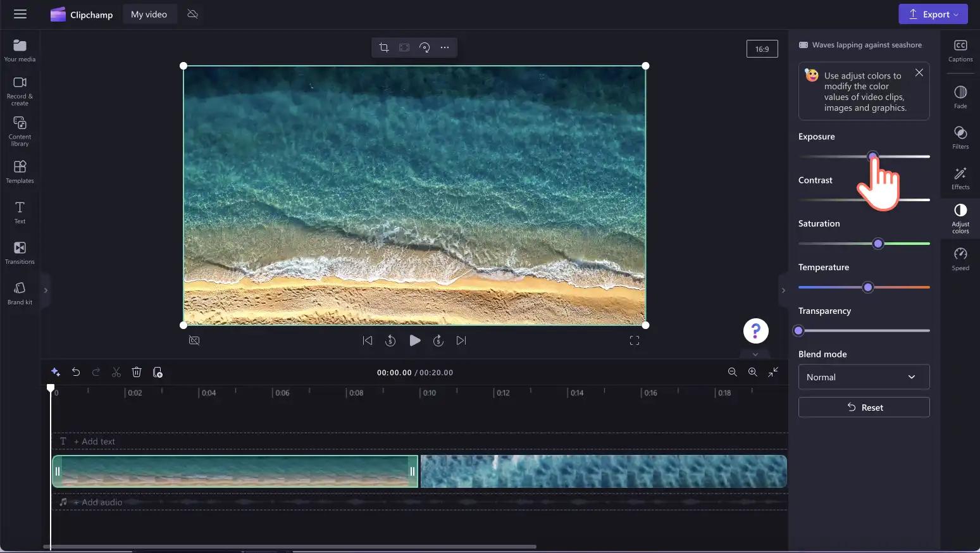Split clip with the scissors icon
The height and width of the screenshot is (553, 980).
pyautogui.click(x=116, y=372)
